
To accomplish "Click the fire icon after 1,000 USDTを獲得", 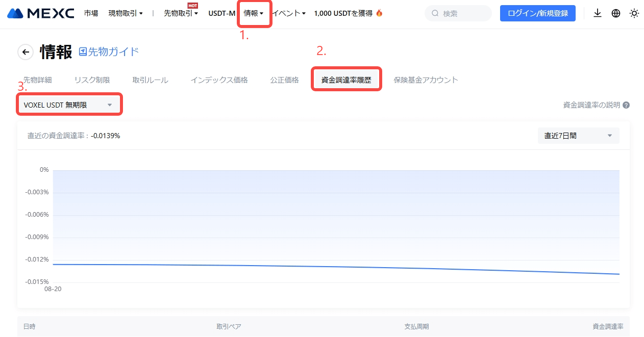I will click(x=379, y=13).
